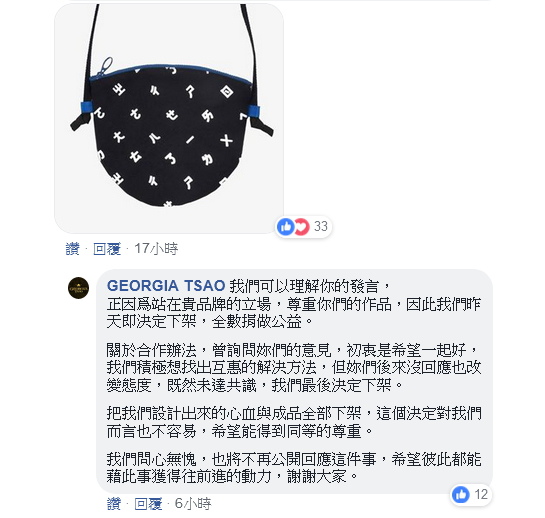View the 33 reactions count
This screenshot has height=518, width=545.
click(x=321, y=226)
